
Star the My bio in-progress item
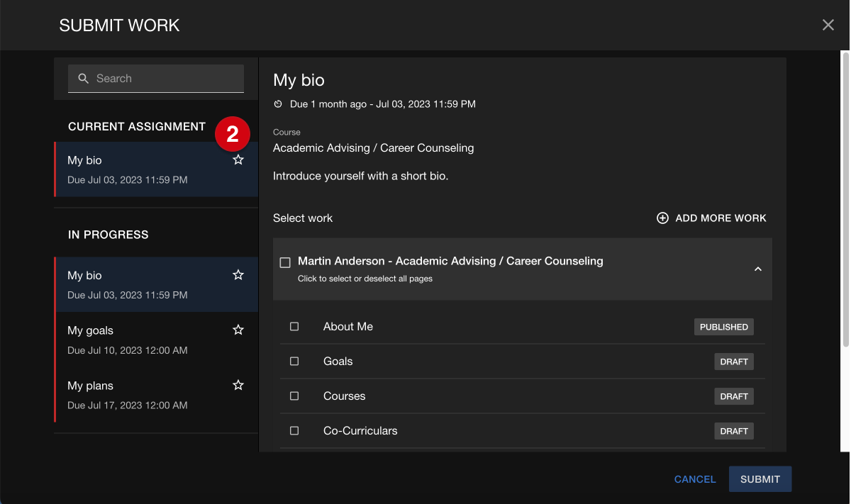pos(238,275)
